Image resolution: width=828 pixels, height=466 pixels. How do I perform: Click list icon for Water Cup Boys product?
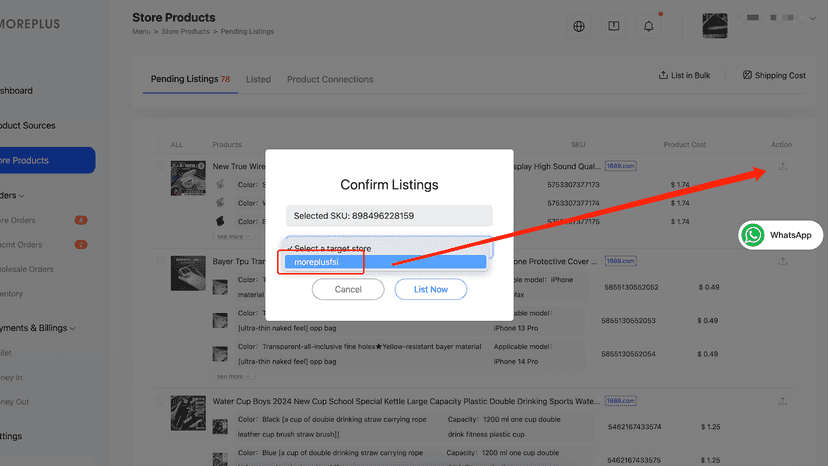[783, 402]
